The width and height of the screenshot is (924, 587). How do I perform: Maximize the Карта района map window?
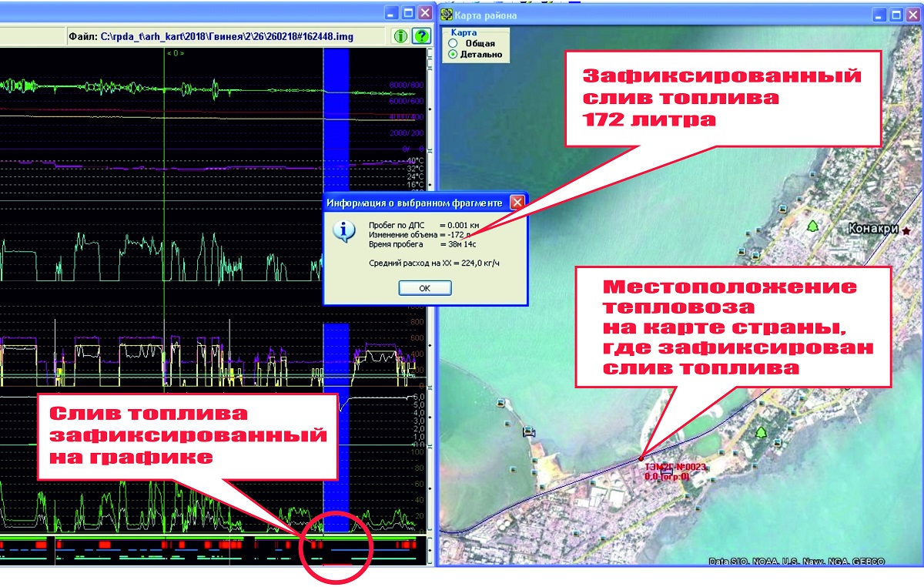point(896,15)
